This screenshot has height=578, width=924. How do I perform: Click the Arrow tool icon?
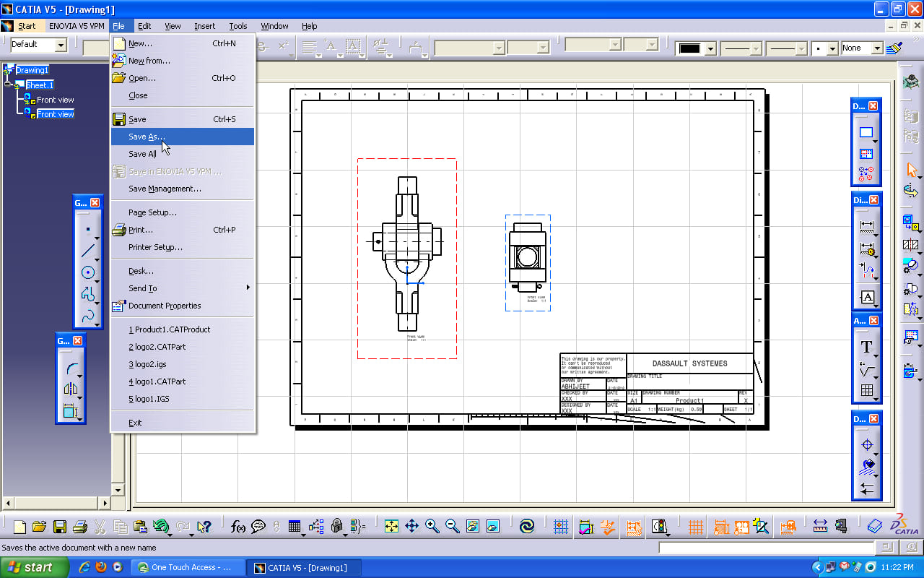866,489
